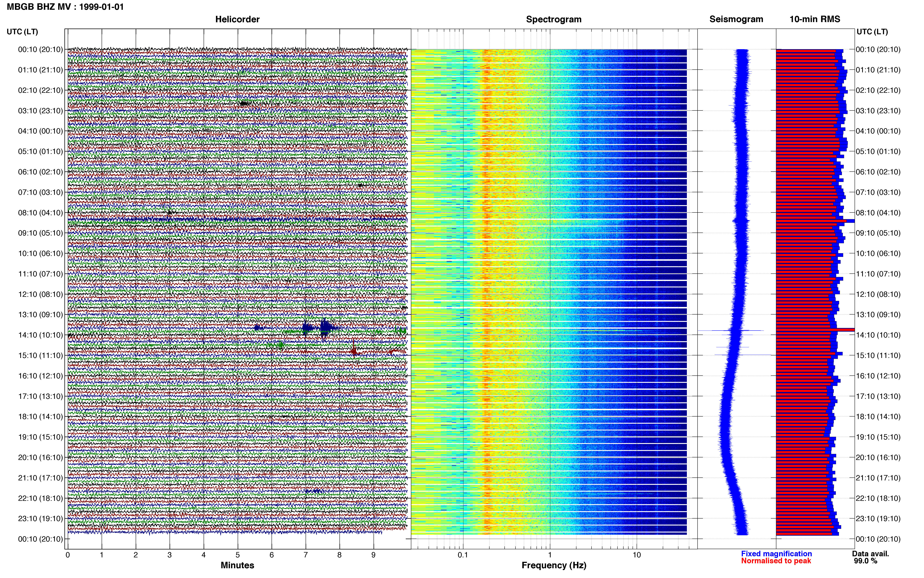The width and height of the screenshot is (924, 578).
Task: Select the 10-min RMS panel heading
Action: tap(815, 20)
